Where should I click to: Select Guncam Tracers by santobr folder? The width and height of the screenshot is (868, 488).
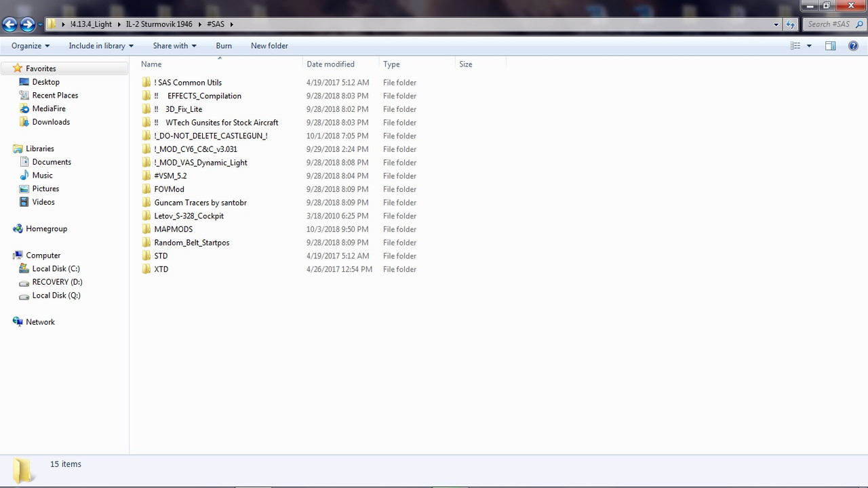(x=200, y=203)
